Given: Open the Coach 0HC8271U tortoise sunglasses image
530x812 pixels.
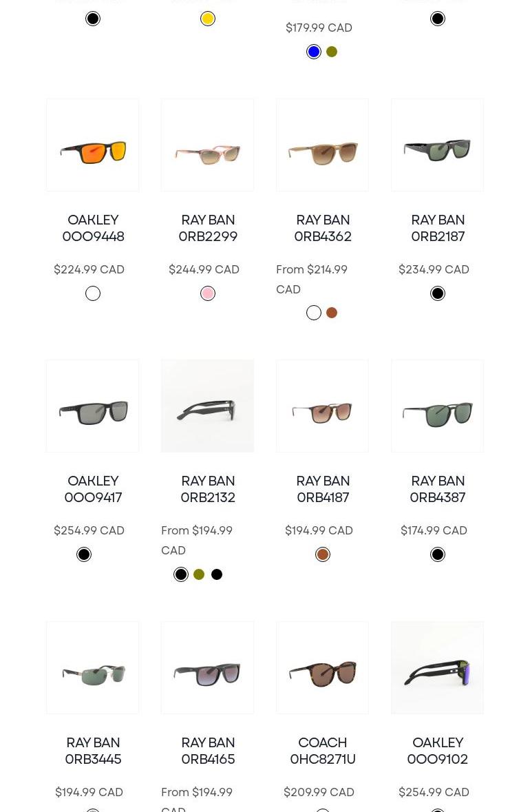Looking at the screenshot, I should pos(322,667).
